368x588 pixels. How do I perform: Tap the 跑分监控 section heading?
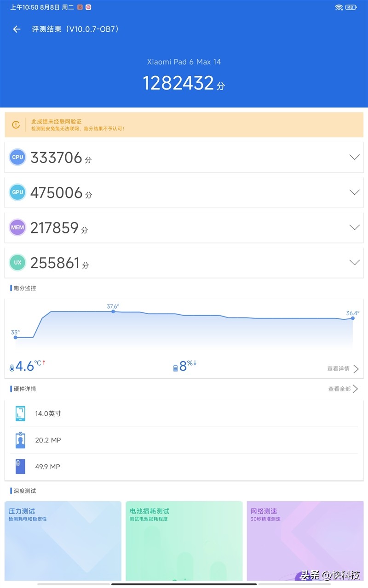click(25, 288)
